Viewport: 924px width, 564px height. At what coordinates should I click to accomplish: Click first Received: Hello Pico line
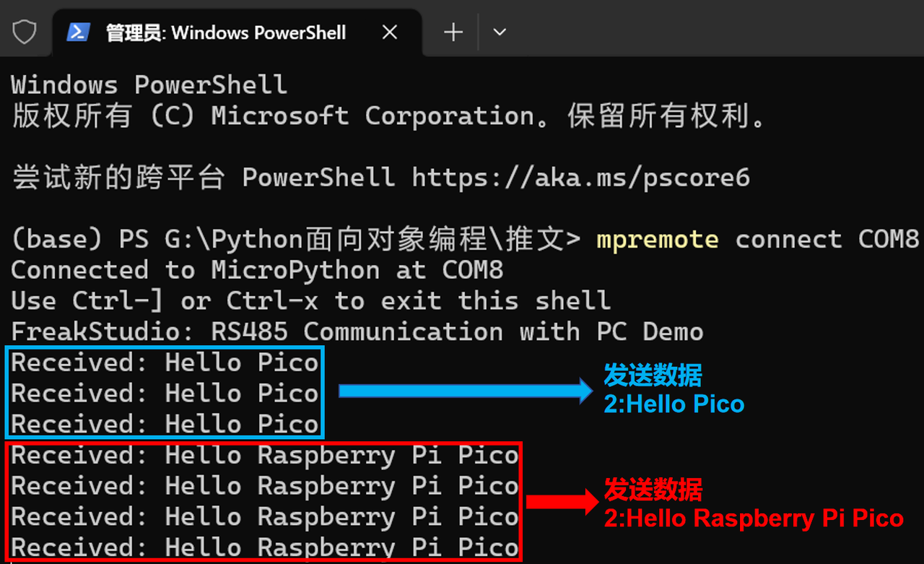click(x=165, y=363)
